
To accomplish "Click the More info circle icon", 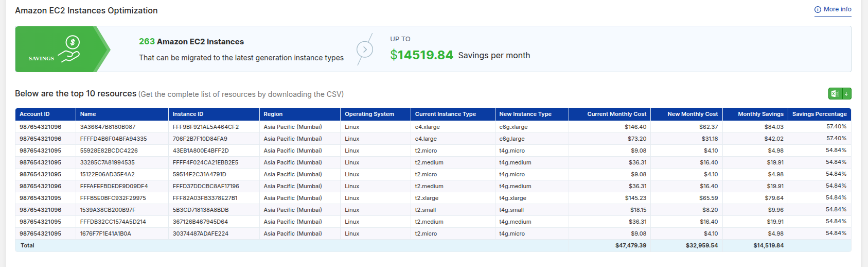I will click(x=818, y=10).
